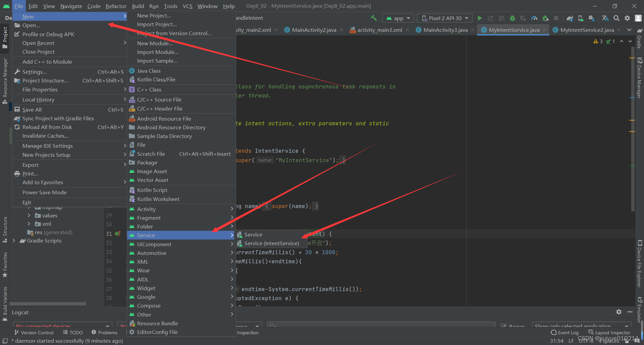Open the app run configuration dropdown
Image resolution: width=644 pixels, height=345 pixels.
398,18
